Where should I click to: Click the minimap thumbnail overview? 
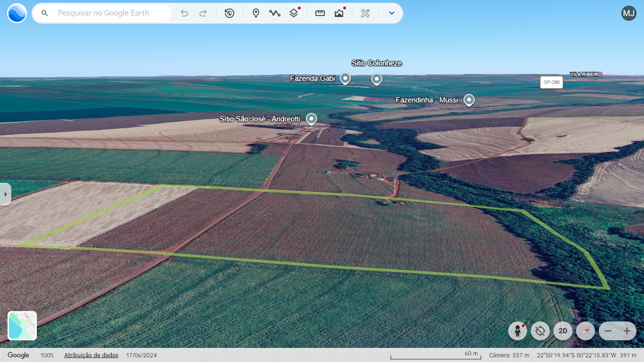pos(22,326)
